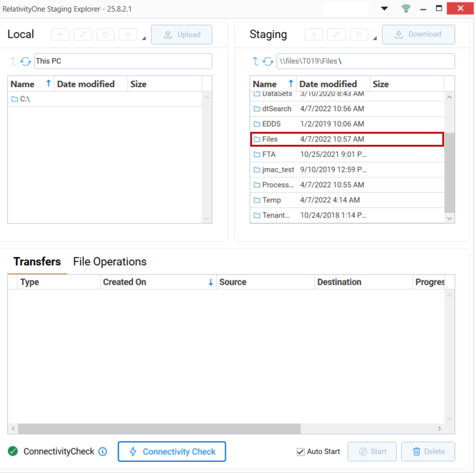
Task: Sort Local list by Size column
Action: point(164,84)
